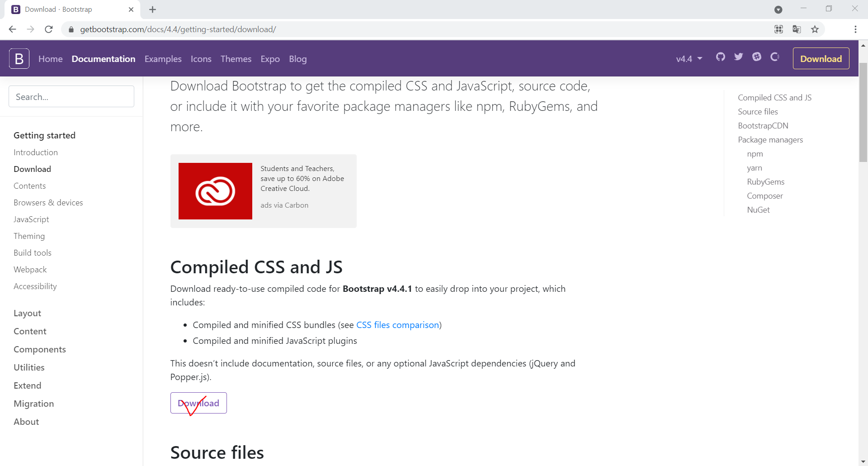
Task: Open Browsers & devices page
Action: pyautogui.click(x=48, y=203)
